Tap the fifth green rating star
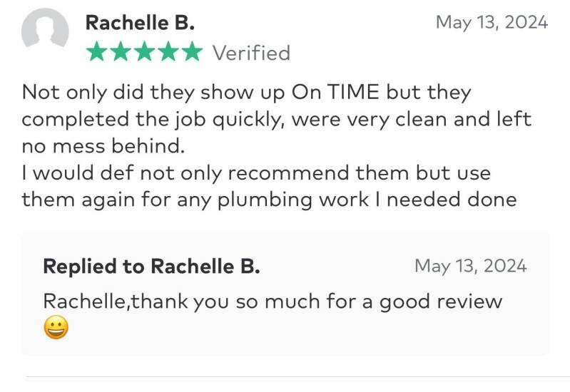 pyautogui.click(x=191, y=53)
